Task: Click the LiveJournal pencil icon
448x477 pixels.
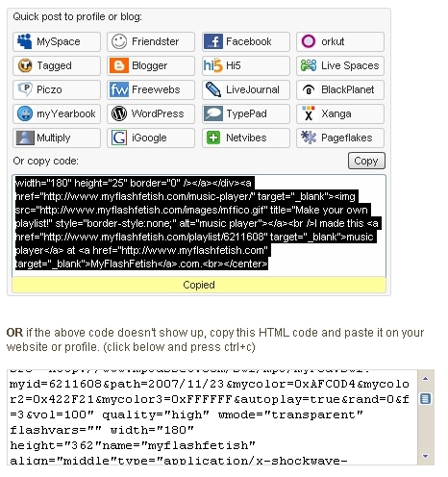Action: [212, 89]
